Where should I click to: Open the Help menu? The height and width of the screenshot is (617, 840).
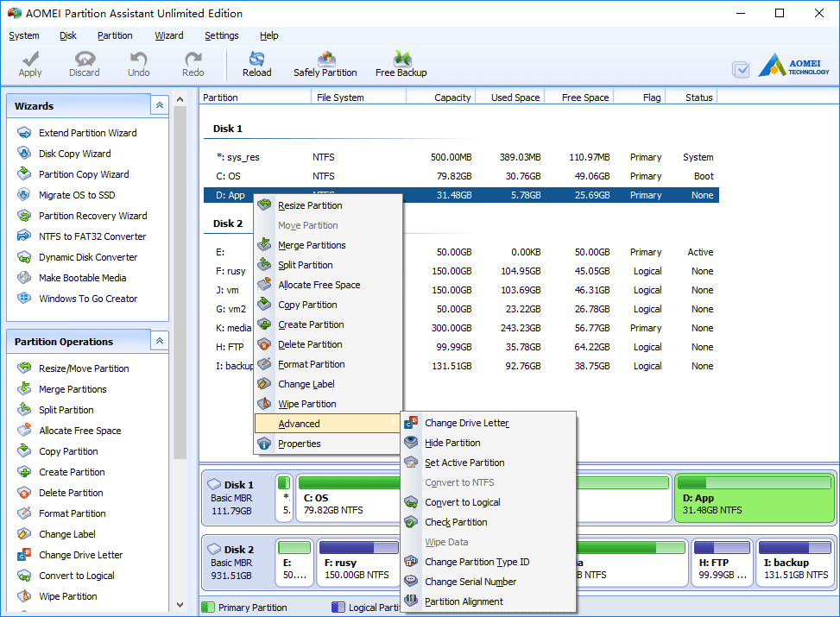[269, 35]
